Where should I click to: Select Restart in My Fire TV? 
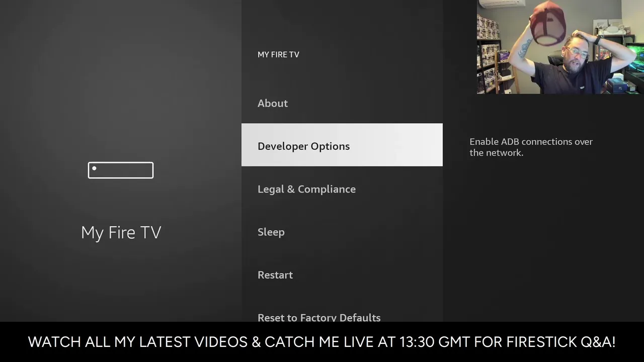click(x=342, y=275)
